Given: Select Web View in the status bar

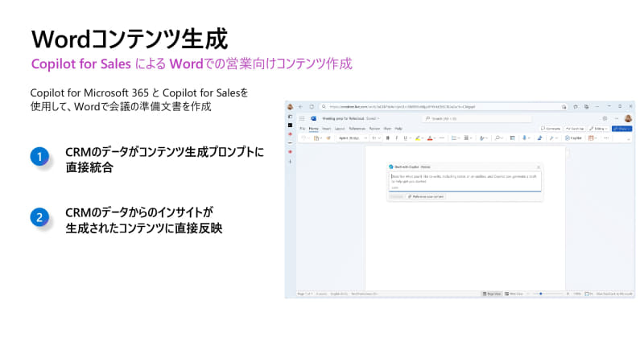Looking at the screenshot, I should point(514,294).
